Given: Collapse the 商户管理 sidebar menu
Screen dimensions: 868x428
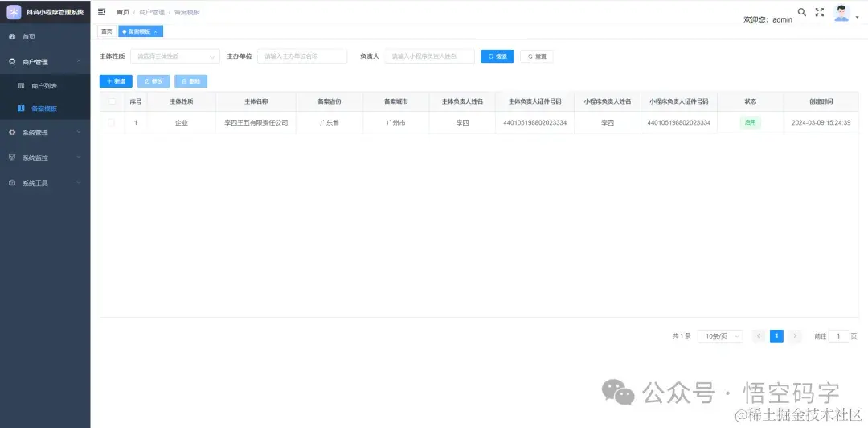Looking at the screenshot, I should 45,62.
